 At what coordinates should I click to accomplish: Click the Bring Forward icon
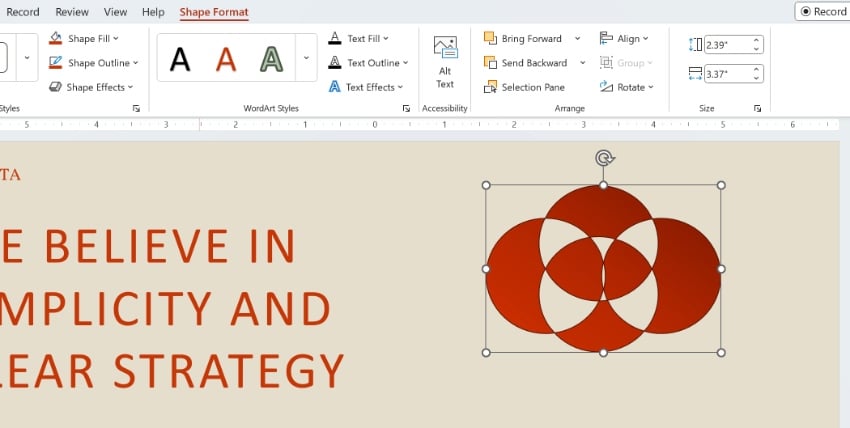coord(490,39)
